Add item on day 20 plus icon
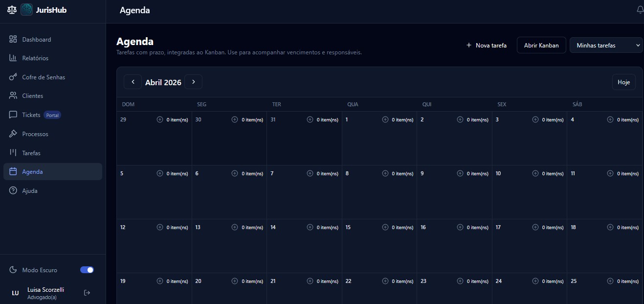 point(235,281)
